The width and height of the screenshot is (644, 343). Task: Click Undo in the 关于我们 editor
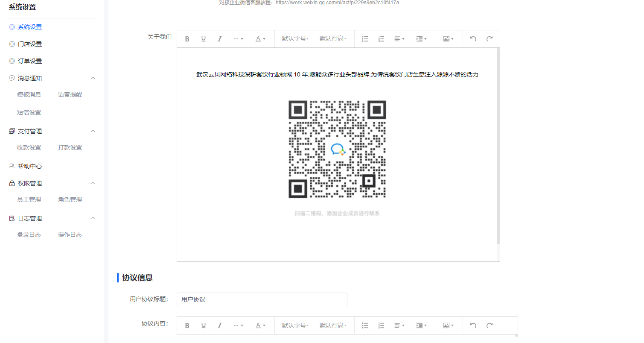pyautogui.click(x=473, y=39)
